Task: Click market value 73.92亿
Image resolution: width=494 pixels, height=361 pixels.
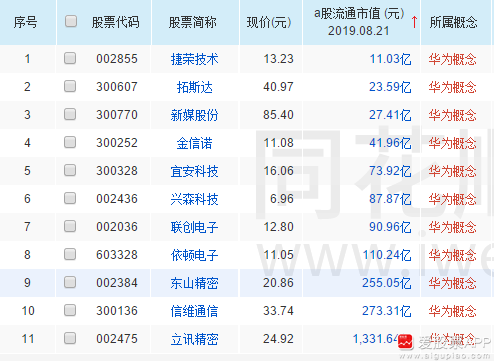Action: coord(390,171)
